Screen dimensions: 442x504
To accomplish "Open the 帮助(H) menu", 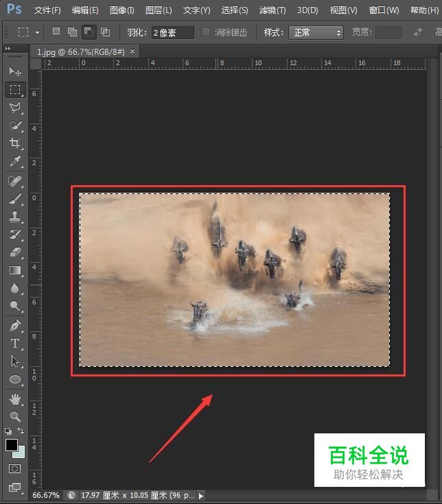I will 424,10.
